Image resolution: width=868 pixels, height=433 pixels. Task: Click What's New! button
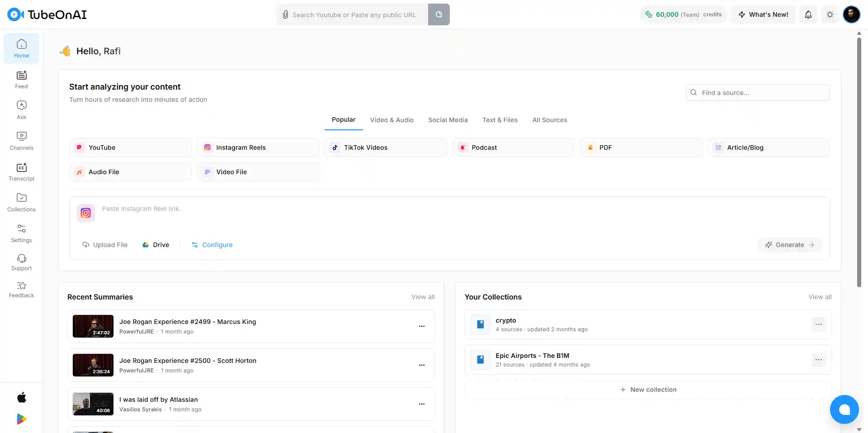coord(763,14)
